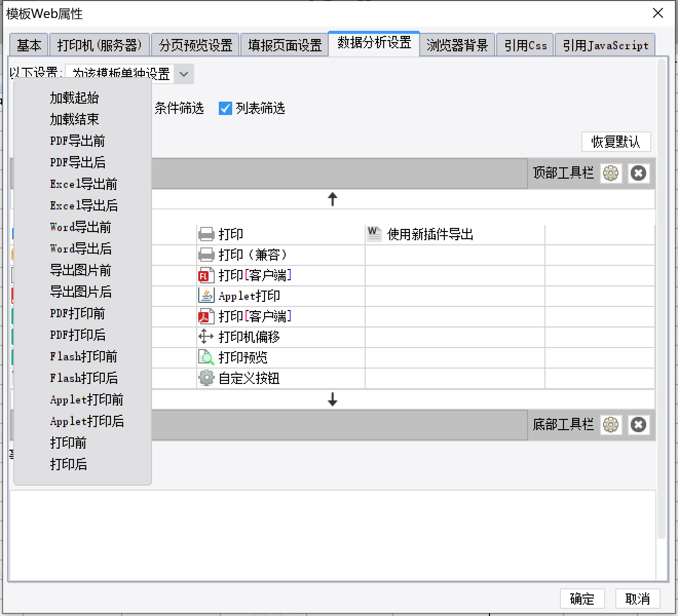Open 底部工具栏 settings gear icon

(x=611, y=425)
